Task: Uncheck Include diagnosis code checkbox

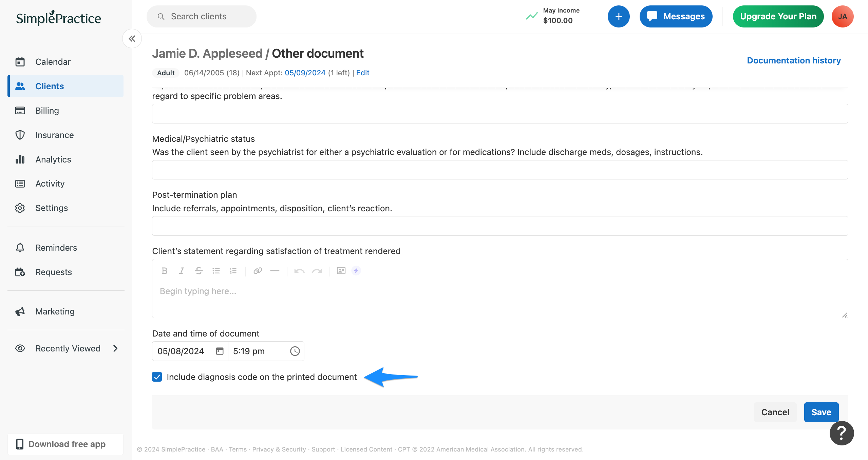Action: click(x=157, y=377)
